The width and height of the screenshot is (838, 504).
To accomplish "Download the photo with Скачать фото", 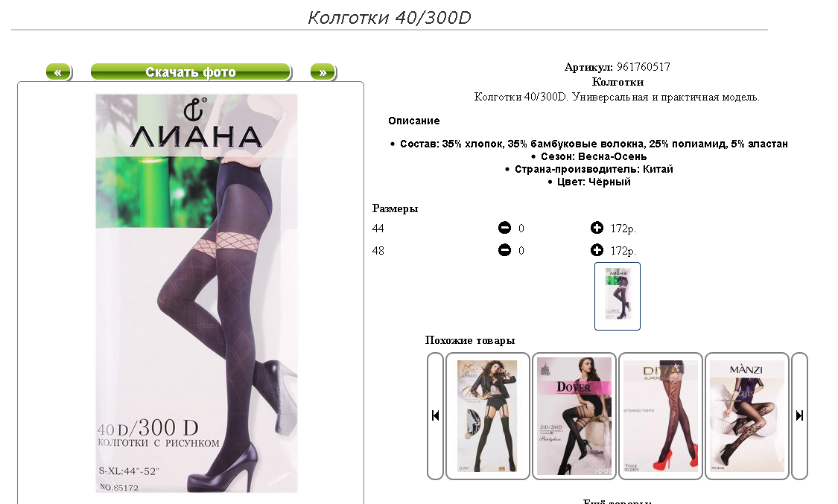I will [x=191, y=72].
